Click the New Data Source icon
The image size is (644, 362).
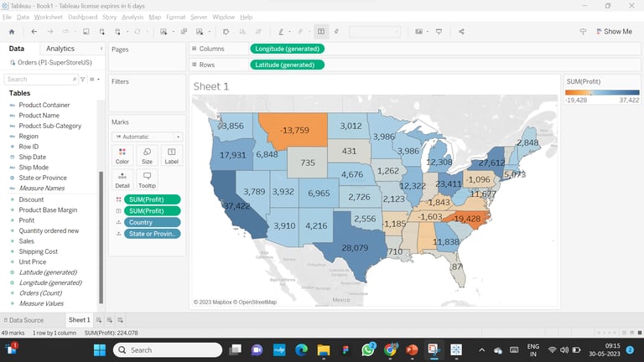coord(101,32)
